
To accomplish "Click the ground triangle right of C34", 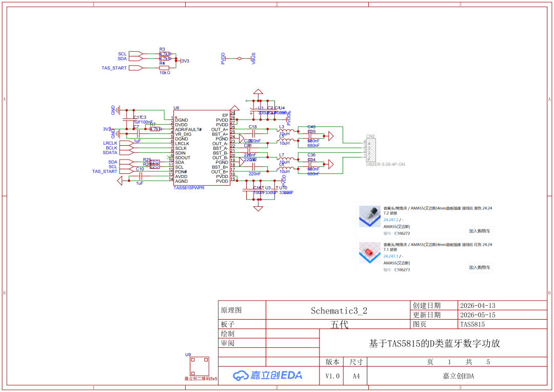I will [x=331, y=164].
